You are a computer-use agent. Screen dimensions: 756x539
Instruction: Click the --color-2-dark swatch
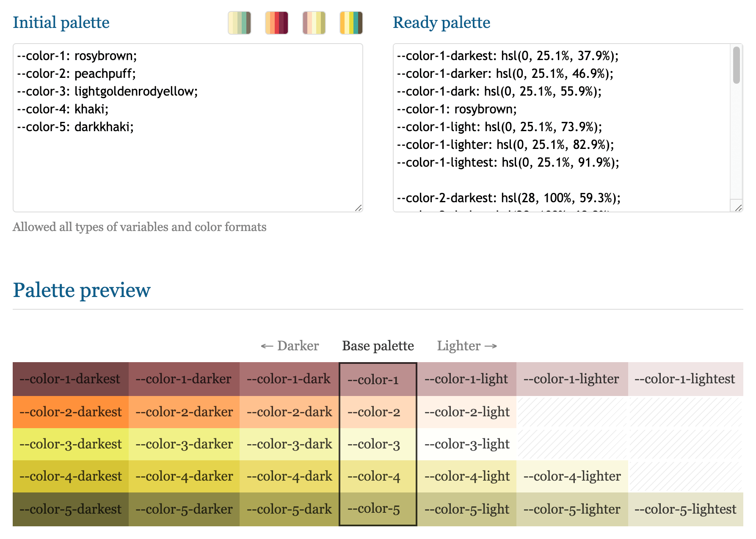(289, 412)
